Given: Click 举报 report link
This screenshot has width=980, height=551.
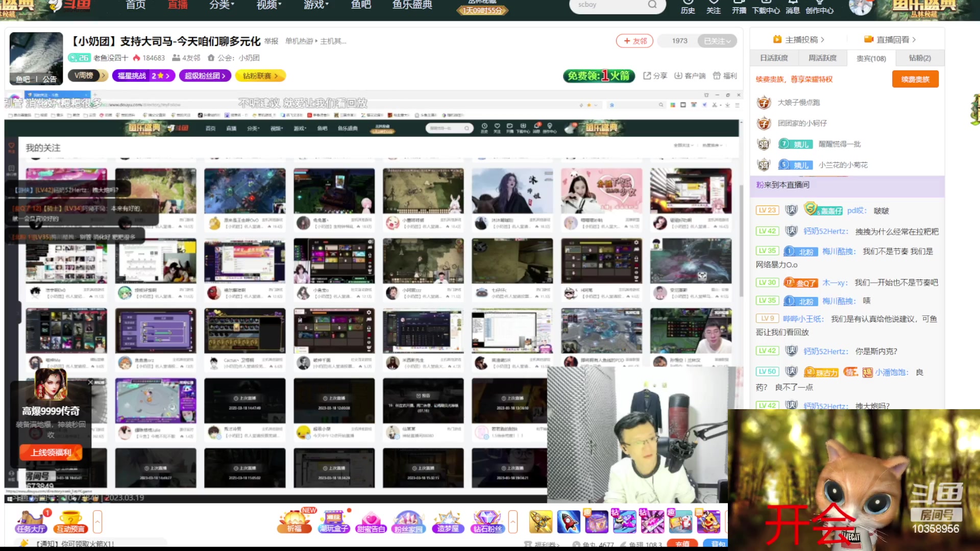Looking at the screenshot, I should coord(272,41).
